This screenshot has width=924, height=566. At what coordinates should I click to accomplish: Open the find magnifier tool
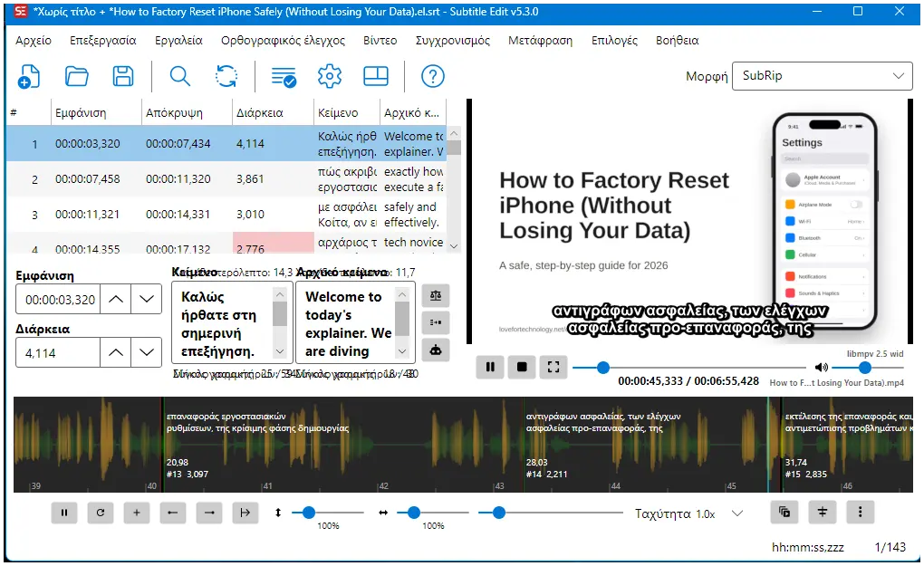179,77
